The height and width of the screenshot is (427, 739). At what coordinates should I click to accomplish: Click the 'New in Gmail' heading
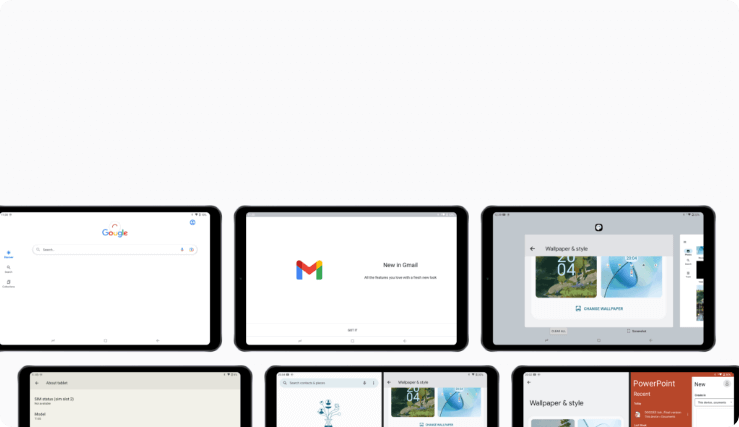pos(400,265)
